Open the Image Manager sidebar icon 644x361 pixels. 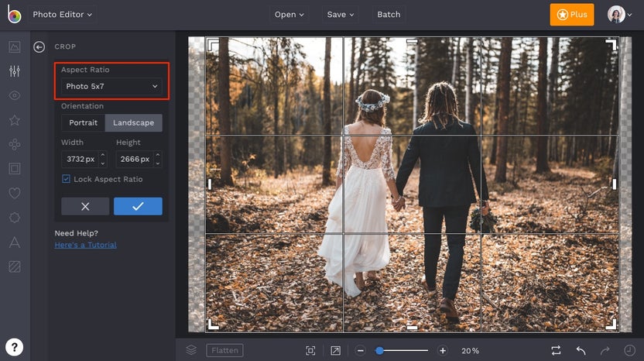click(14, 46)
